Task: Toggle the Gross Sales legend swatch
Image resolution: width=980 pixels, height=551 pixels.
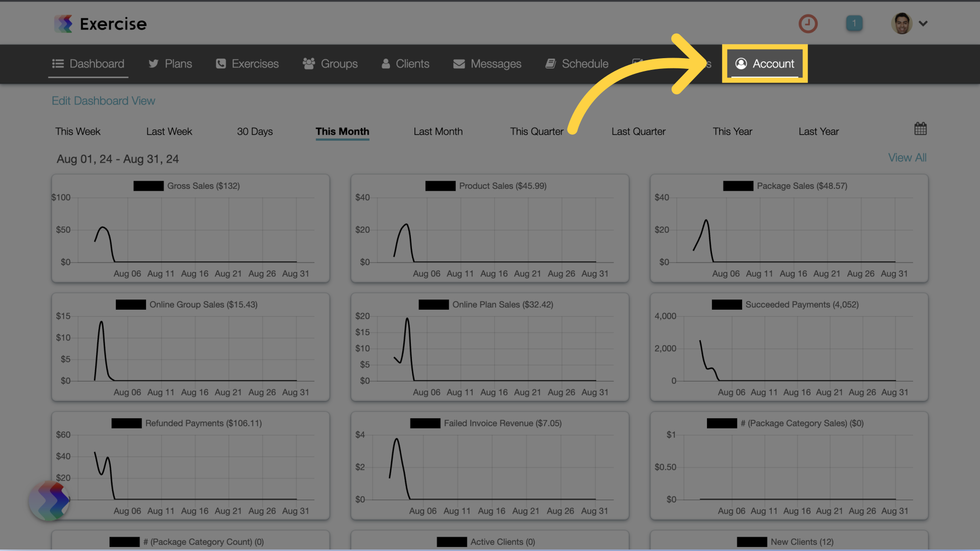Action: click(x=149, y=186)
